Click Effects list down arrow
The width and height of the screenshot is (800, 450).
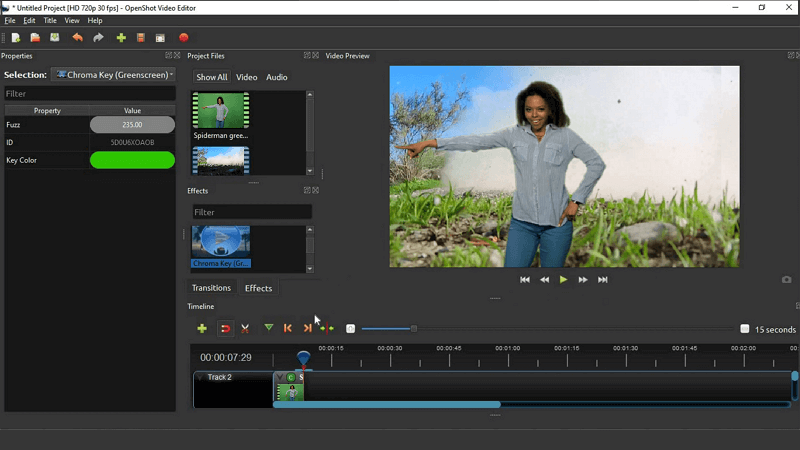(310, 268)
